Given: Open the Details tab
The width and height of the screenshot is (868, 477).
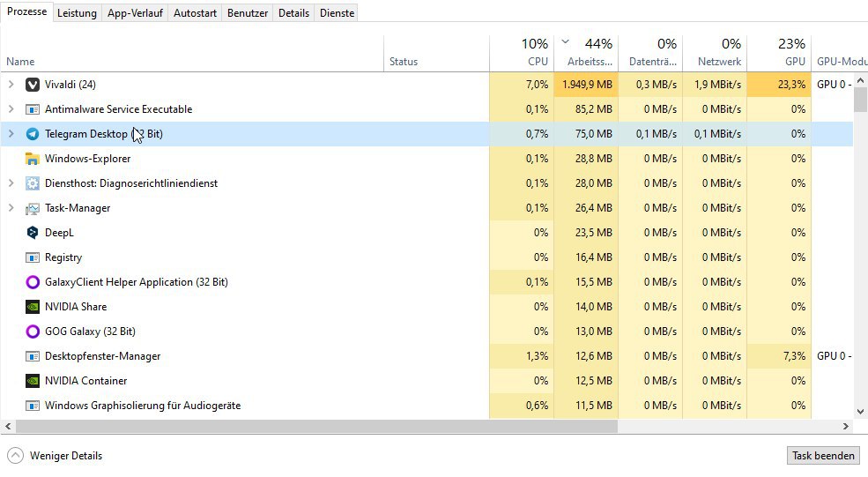Looking at the screenshot, I should coord(293,13).
